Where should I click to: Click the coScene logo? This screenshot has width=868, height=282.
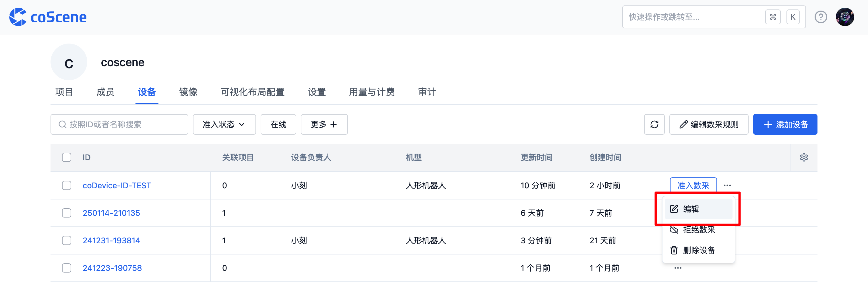(48, 17)
